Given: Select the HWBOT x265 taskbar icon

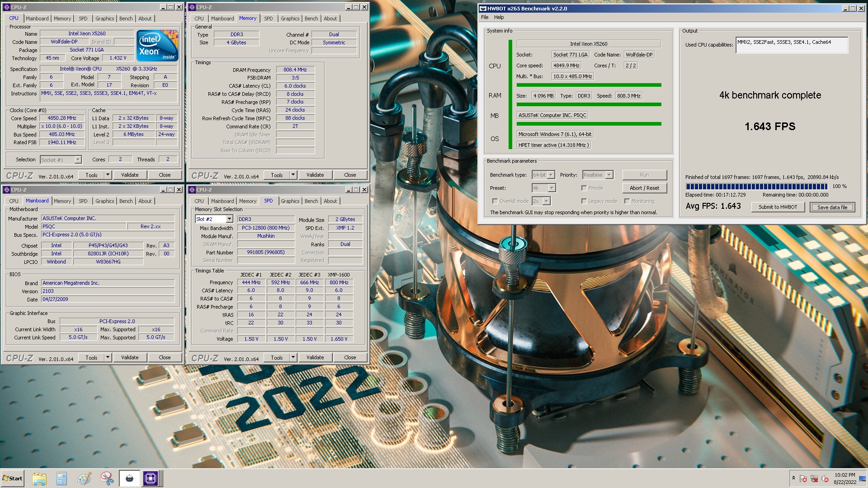Looking at the screenshot, I should coord(129,479).
